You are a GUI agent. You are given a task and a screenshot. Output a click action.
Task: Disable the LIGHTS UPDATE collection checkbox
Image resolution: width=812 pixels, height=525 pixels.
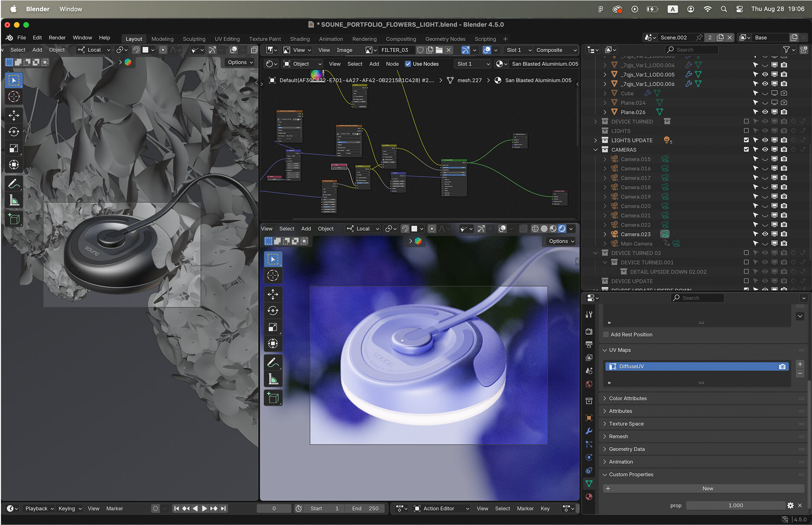(746, 140)
